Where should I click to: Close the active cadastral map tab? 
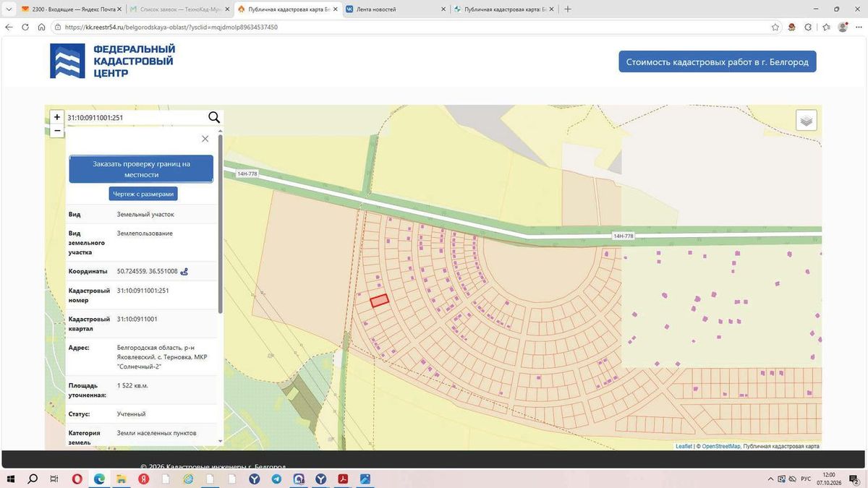[335, 9]
